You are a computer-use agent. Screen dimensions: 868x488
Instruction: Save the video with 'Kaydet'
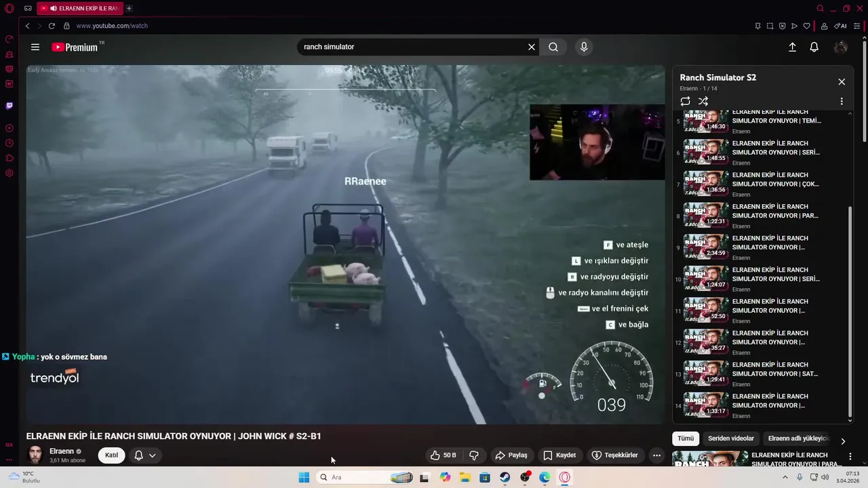pyautogui.click(x=559, y=455)
